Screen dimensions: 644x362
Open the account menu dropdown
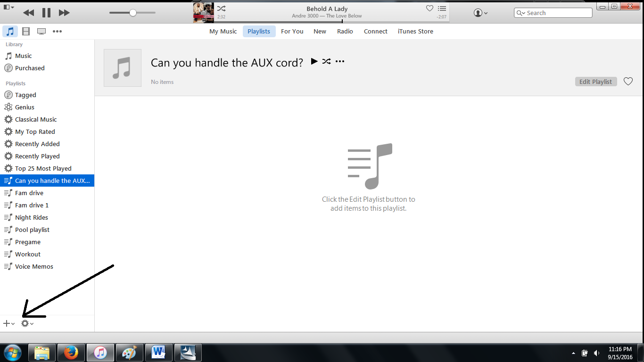[x=481, y=13]
